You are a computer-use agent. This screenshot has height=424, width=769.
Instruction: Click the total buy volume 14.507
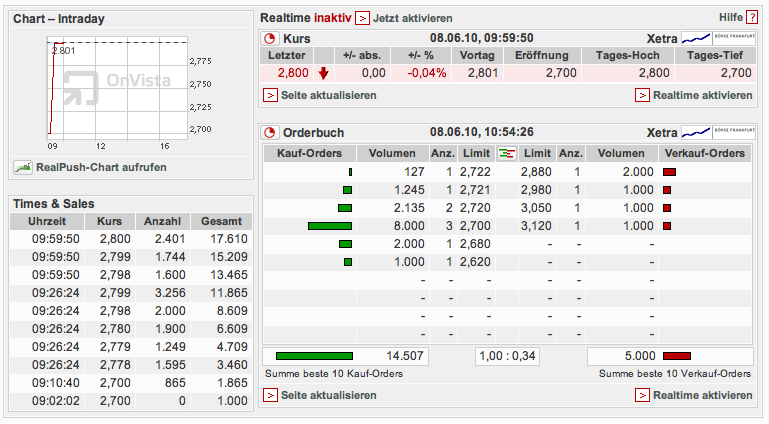pos(405,356)
